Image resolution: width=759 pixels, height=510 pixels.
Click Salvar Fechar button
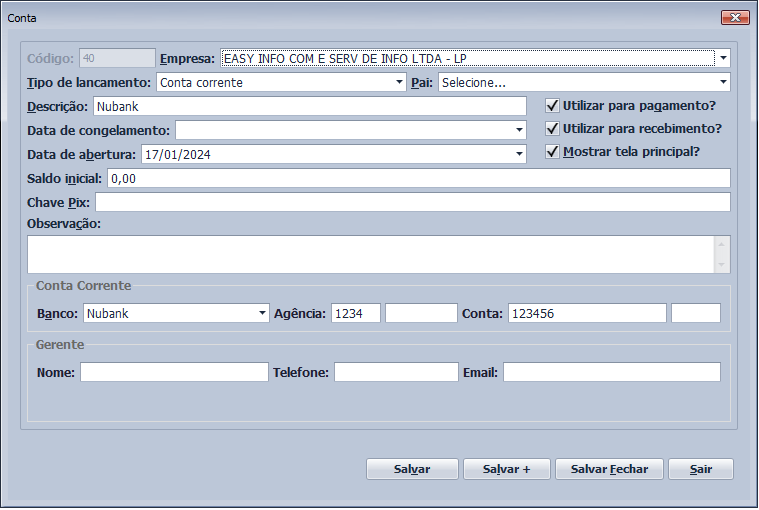(609, 469)
